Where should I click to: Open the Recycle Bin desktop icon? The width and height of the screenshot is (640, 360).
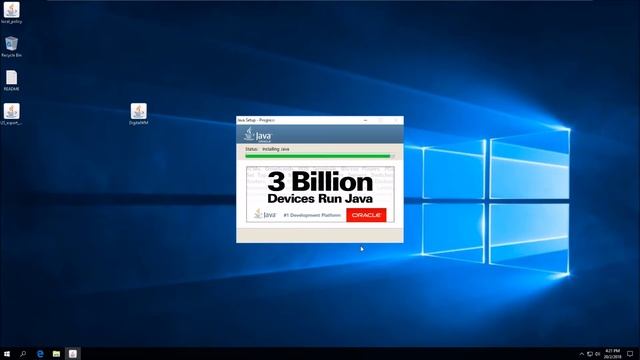[11, 47]
